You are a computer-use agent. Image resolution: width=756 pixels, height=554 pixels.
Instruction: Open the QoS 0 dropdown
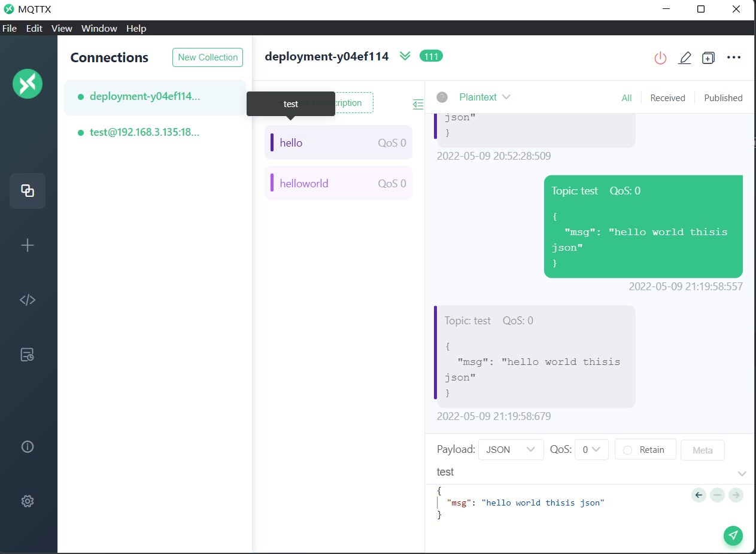tap(591, 449)
